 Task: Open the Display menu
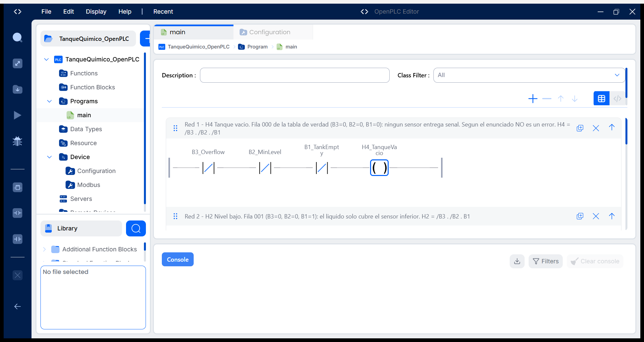(96, 12)
